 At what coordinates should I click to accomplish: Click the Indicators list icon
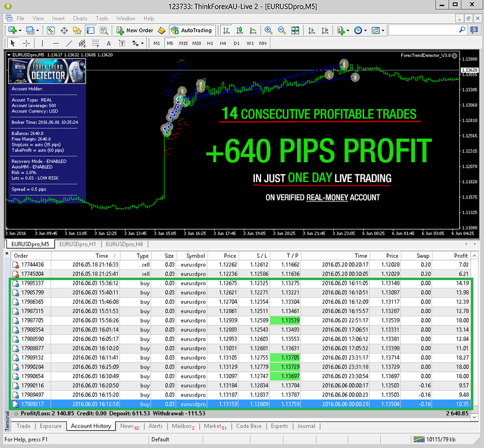341,30
